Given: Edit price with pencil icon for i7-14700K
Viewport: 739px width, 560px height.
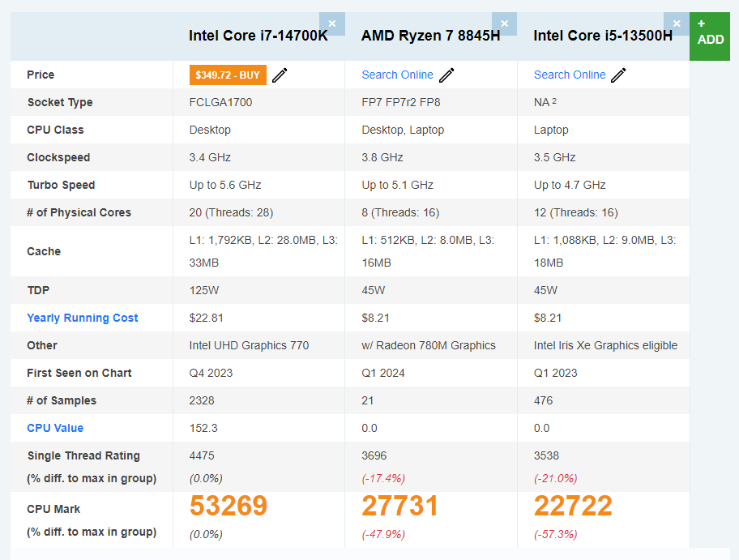Looking at the screenshot, I should (x=280, y=75).
